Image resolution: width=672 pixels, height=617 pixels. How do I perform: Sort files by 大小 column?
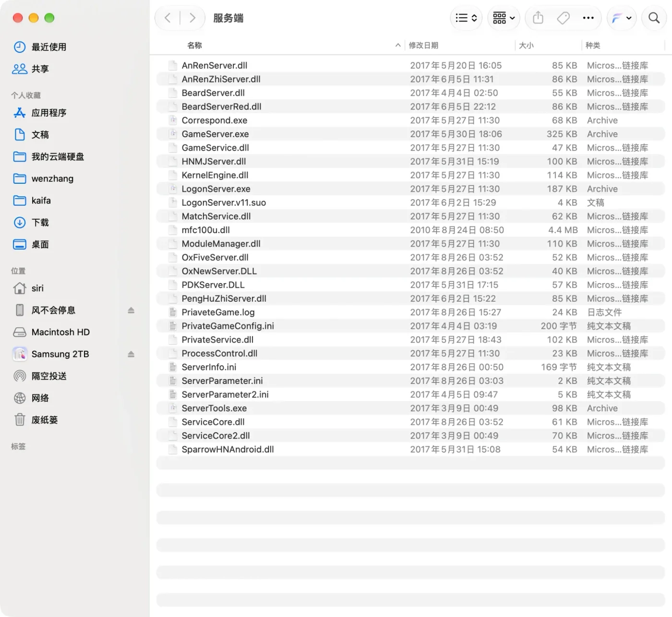click(526, 46)
